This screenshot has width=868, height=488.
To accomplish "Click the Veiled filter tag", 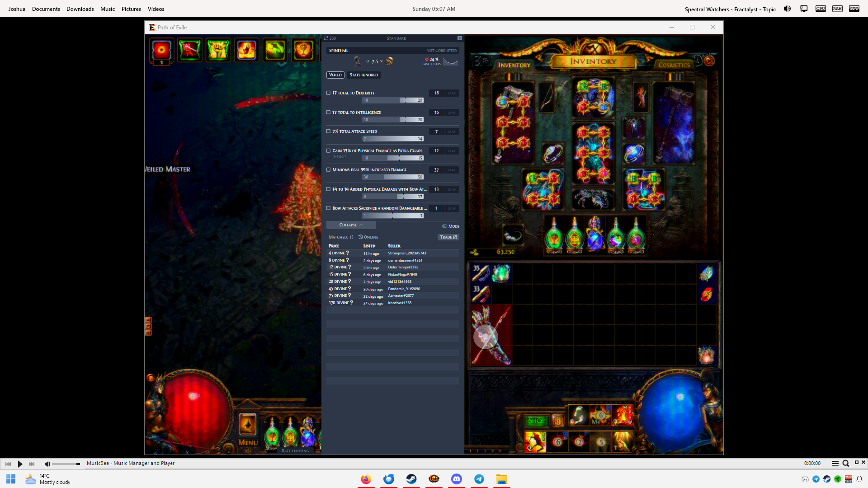I will (335, 75).
